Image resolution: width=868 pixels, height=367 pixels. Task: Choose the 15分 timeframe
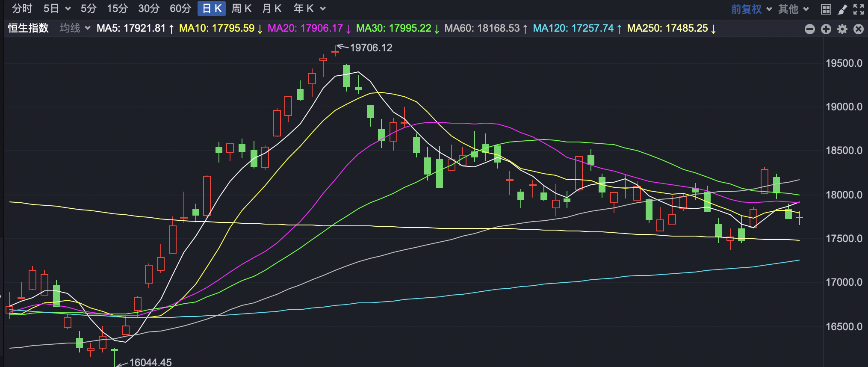click(x=117, y=9)
